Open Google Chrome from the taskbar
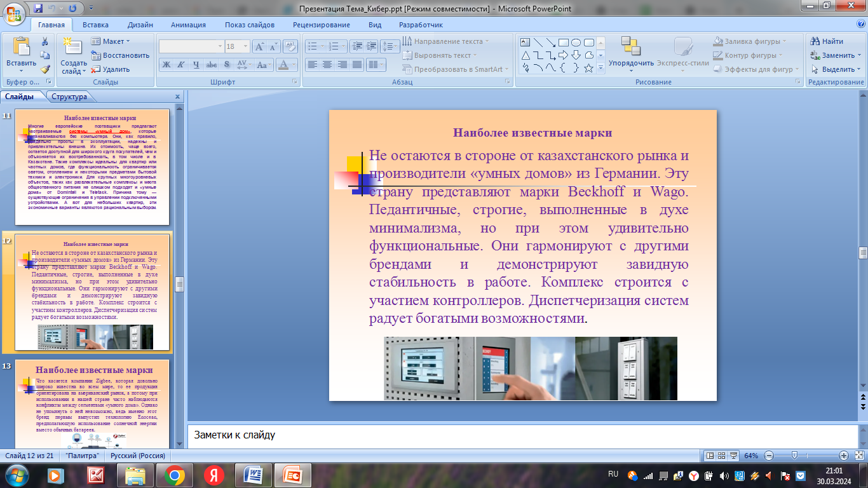Image resolution: width=868 pixels, height=488 pixels. tap(175, 475)
